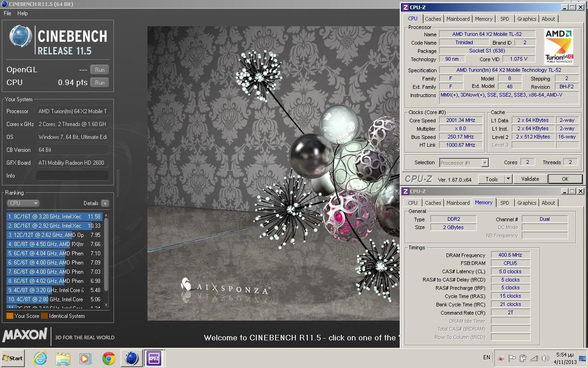Click the lower CPU-Z title bar icon
The width and height of the screenshot is (588, 368).
pyautogui.click(x=405, y=191)
